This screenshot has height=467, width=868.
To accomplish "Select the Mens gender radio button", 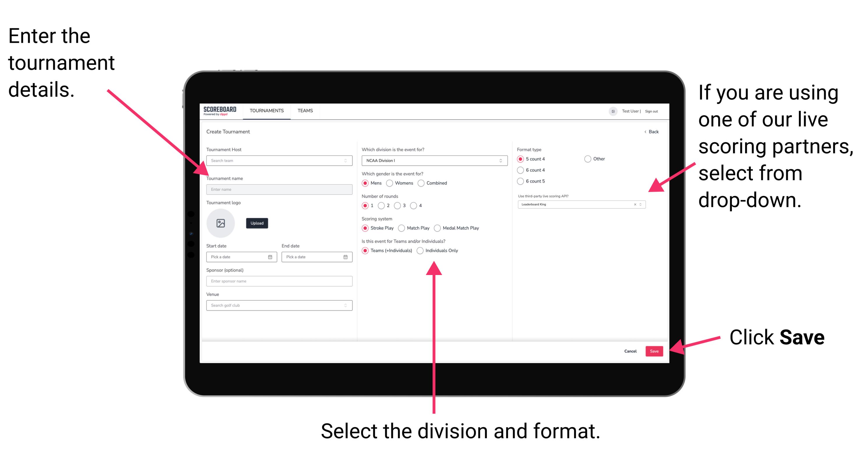I will click(x=367, y=183).
